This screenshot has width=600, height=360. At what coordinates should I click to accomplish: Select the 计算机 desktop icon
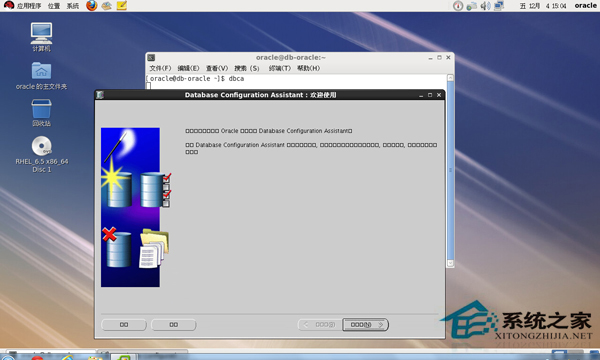pyautogui.click(x=41, y=37)
